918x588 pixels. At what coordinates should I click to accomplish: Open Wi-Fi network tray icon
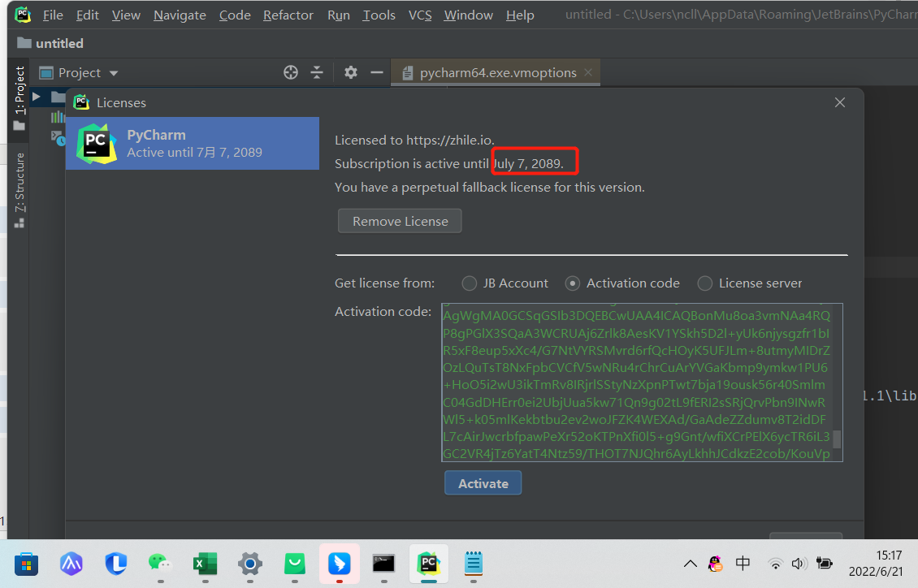tap(775, 564)
